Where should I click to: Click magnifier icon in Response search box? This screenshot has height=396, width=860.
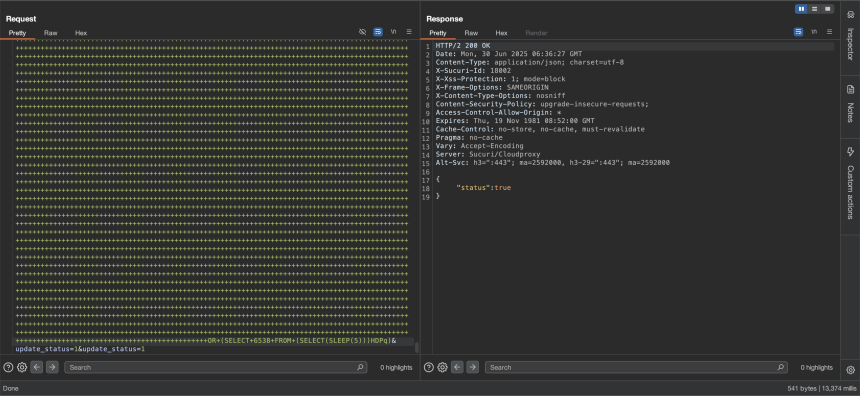(781, 367)
